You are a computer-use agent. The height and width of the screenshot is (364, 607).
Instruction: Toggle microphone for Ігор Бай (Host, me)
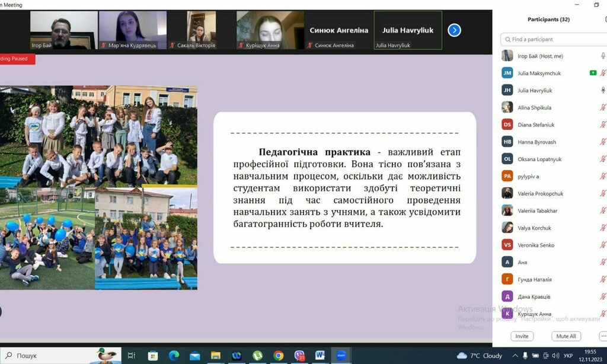pos(603,56)
